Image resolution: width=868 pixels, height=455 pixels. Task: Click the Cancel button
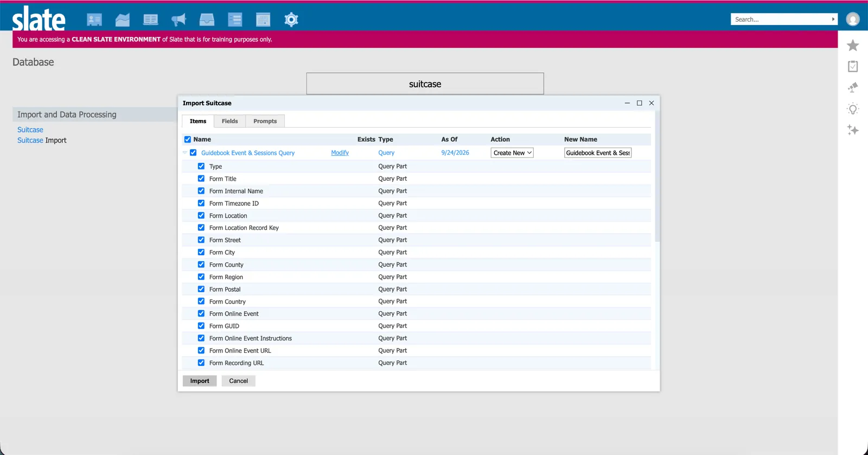point(239,381)
